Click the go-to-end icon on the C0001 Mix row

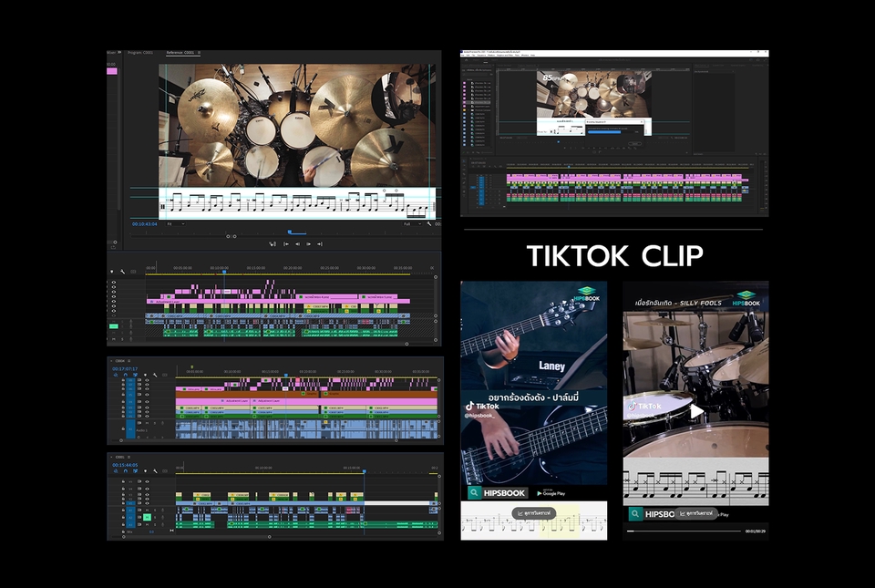(x=172, y=531)
